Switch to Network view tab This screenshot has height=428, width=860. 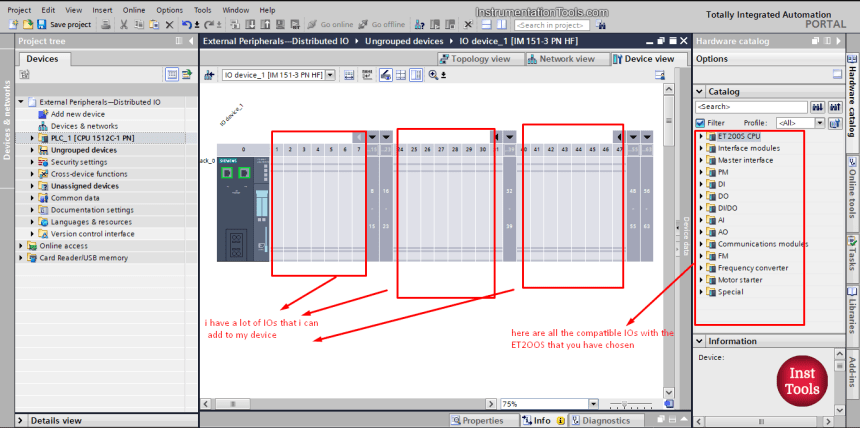point(567,59)
